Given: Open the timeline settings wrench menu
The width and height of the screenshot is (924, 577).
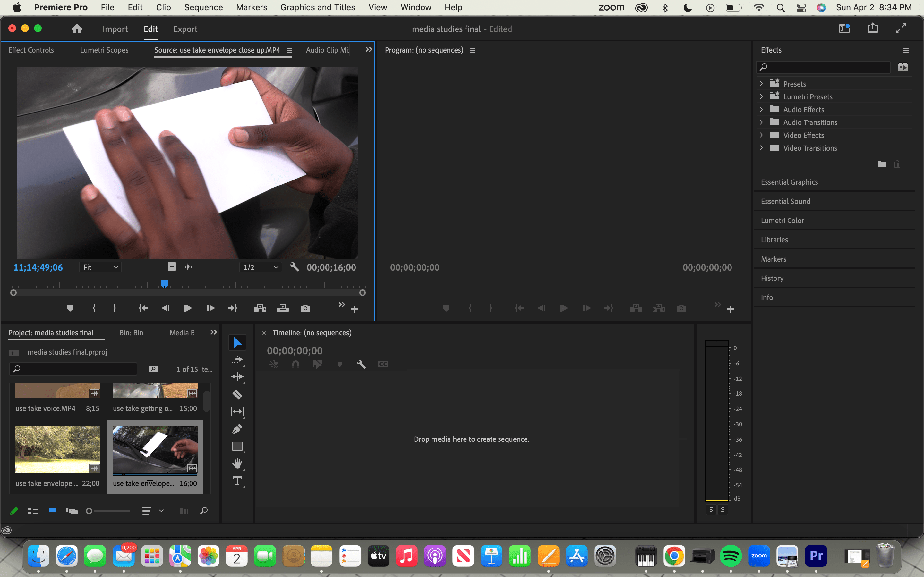Looking at the screenshot, I should tap(361, 364).
